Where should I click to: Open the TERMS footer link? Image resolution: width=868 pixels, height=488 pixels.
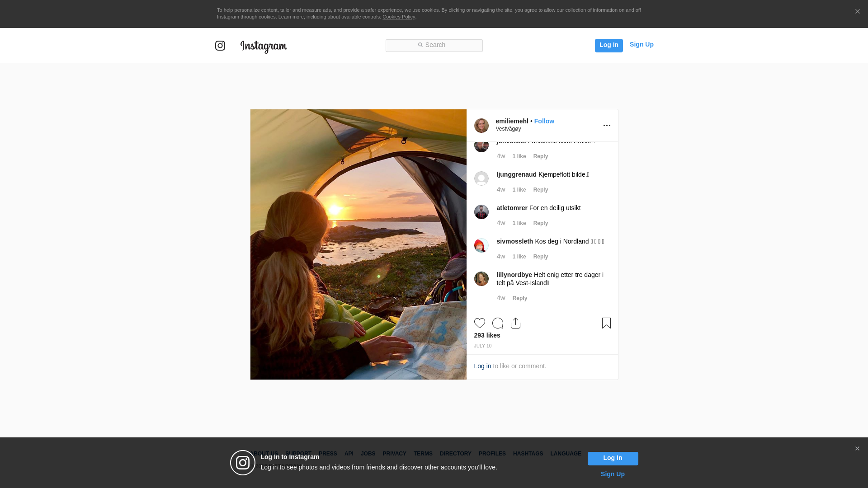tap(423, 454)
